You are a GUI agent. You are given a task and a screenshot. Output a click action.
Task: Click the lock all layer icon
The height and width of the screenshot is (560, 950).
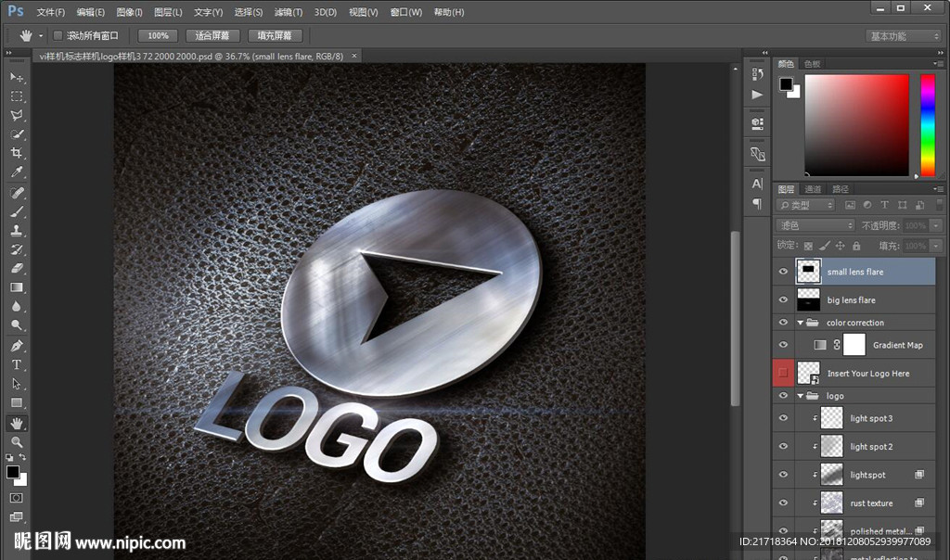click(856, 246)
